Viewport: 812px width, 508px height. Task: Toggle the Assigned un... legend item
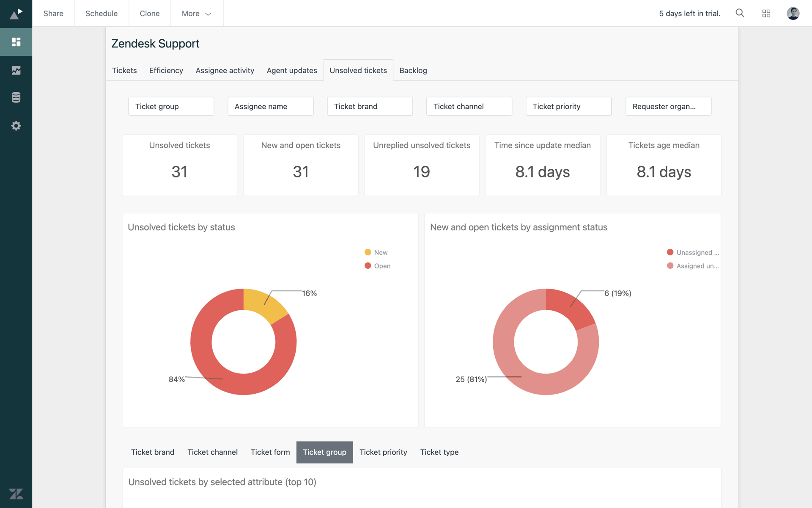pyautogui.click(x=693, y=266)
